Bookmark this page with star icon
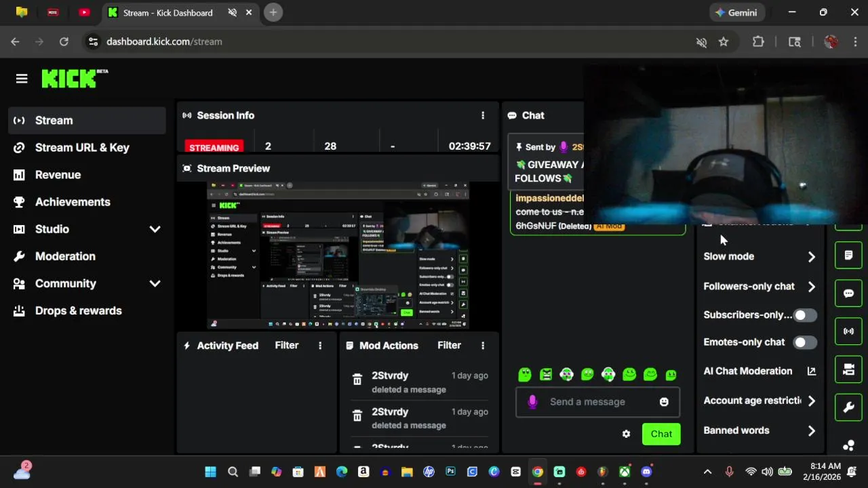This screenshot has height=488, width=868. [724, 42]
